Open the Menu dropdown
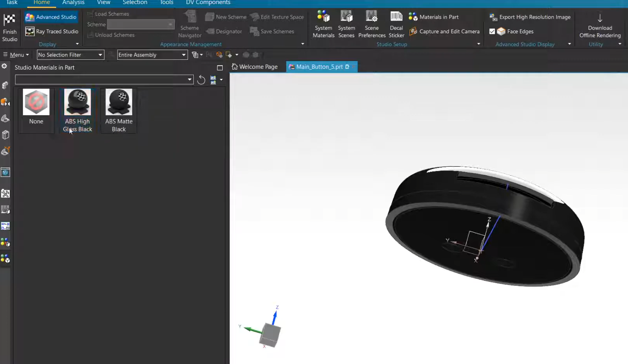Viewport: 628px width, 364px height. [16, 55]
